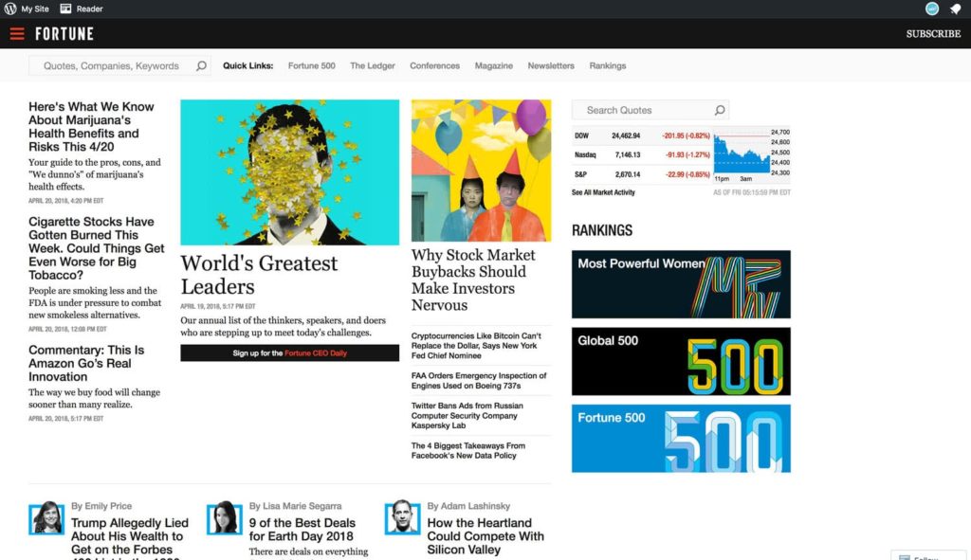Click the magnifier in Search Quotes box

click(x=720, y=110)
